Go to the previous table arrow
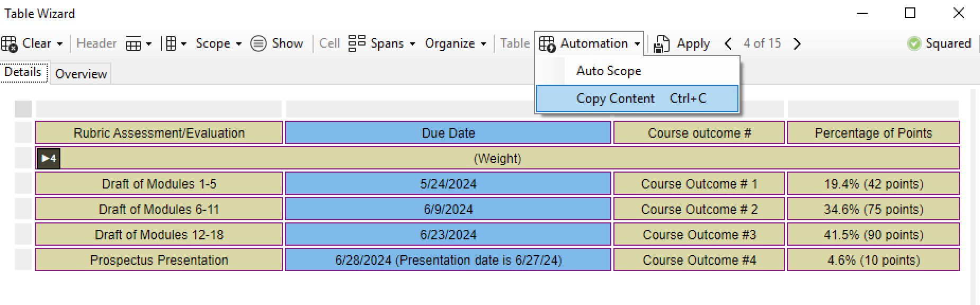Screen dimensions: 980x305 (x=728, y=44)
